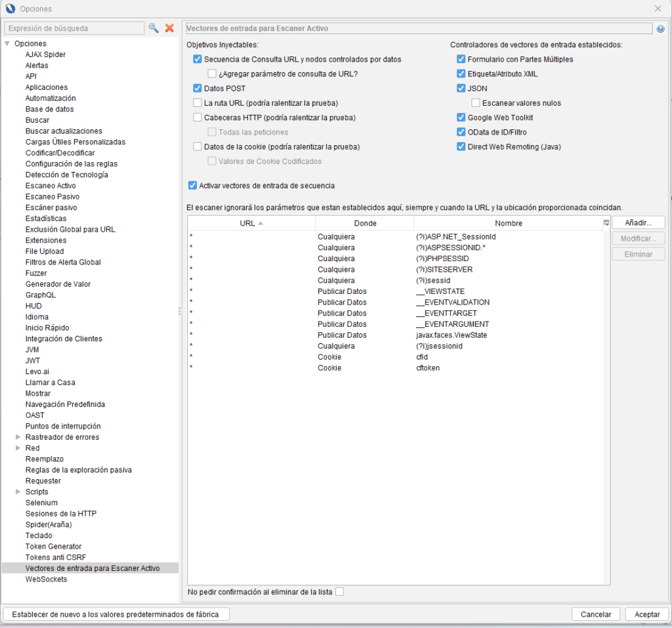
Task: Enable Escanear valores nulos option
Action: (476, 103)
